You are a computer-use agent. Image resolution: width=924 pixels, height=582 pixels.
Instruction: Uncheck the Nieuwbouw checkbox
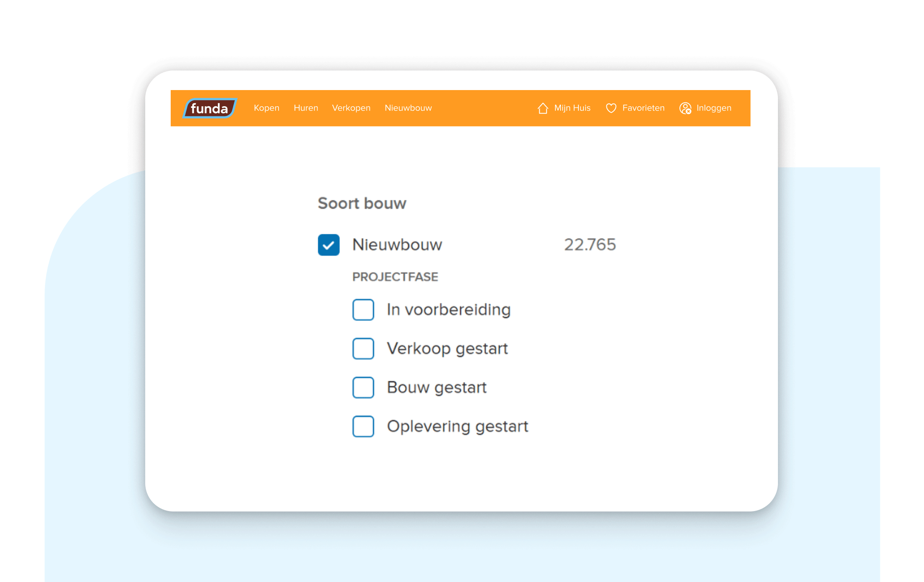click(x=329, y=245)
